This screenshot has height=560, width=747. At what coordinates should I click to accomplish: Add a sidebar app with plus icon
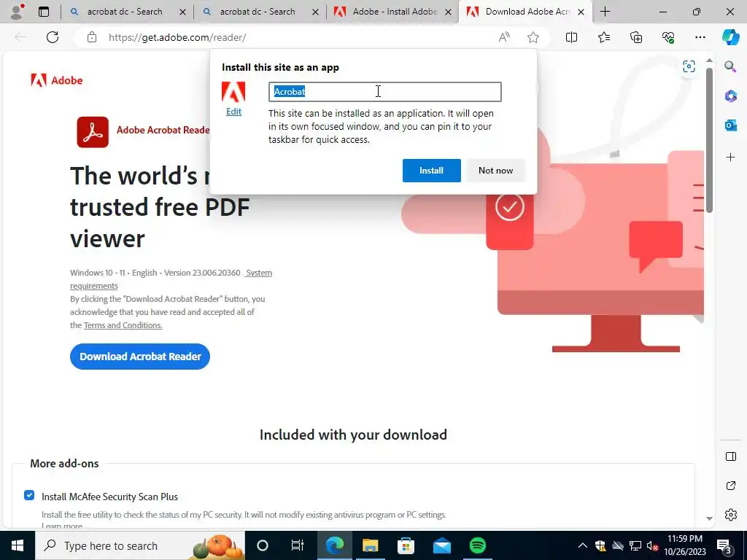point(730,157)
